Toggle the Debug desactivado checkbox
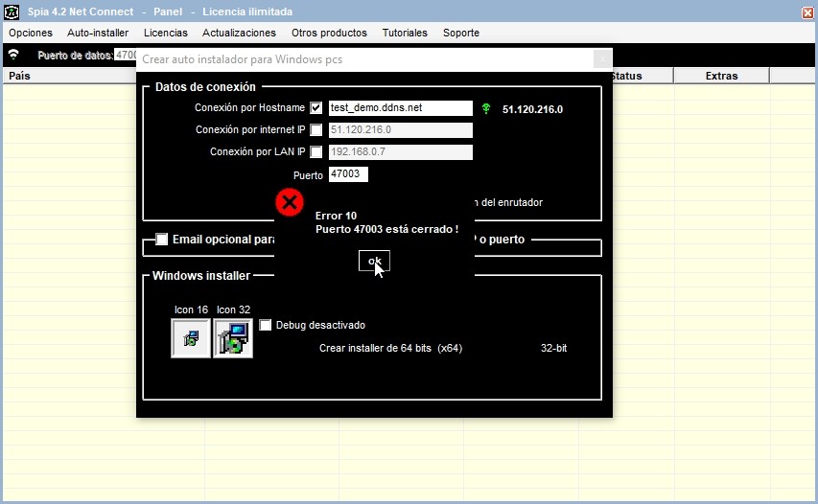Screen dimensions: 818x504 (266, 325)
